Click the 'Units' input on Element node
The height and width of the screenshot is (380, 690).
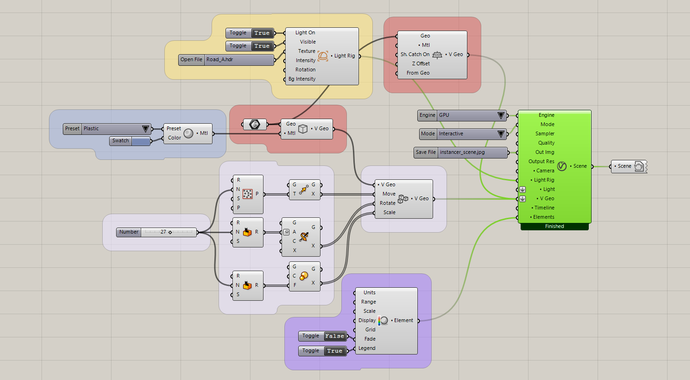point(370,292)
